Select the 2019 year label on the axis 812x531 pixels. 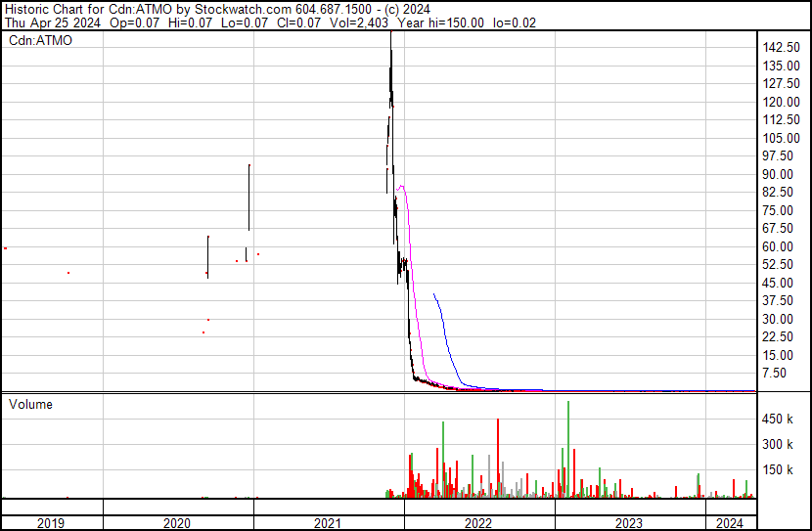[51, 523]
